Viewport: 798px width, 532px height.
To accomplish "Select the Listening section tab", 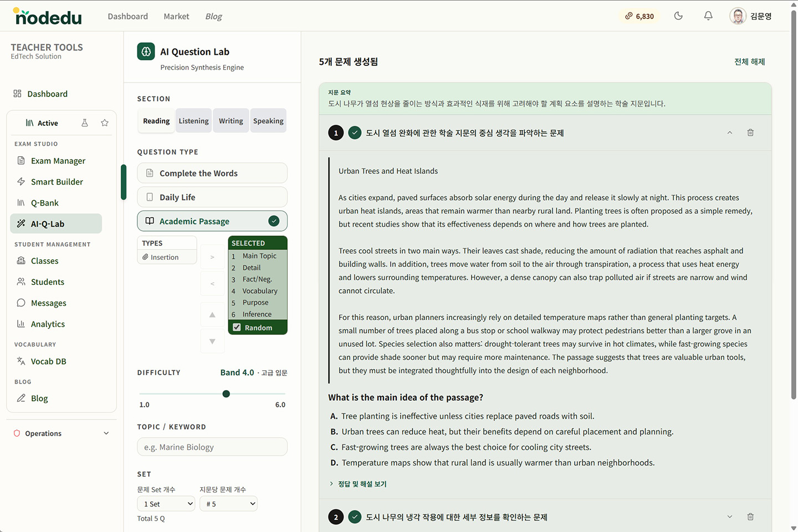I will 194,121.
